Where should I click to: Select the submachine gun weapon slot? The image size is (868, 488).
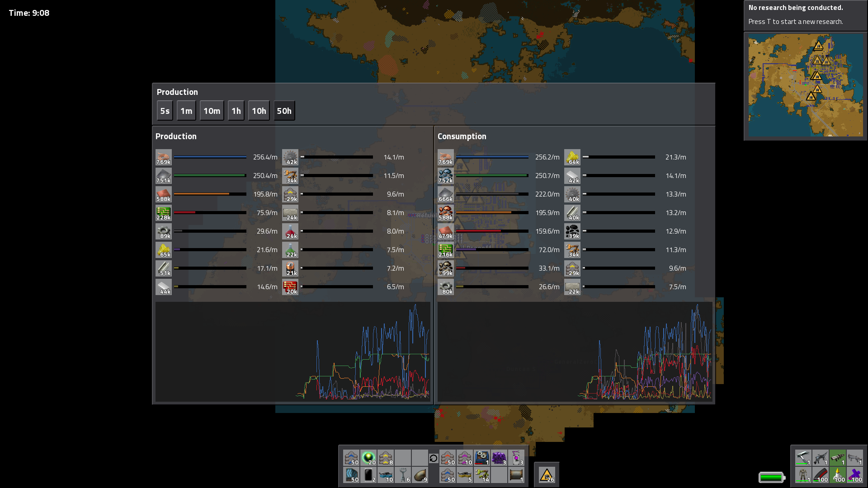point(820,458)
